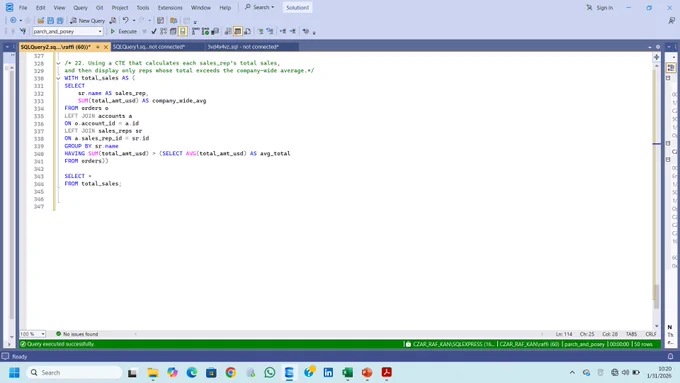Image resolution: width=680 pixels, height=383 pixels.
Task: Click the Decrease Indent icon
Action: 283,31
